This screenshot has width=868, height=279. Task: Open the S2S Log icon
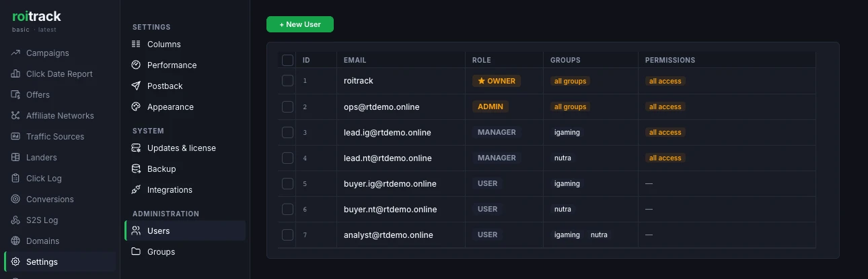tap(15, 220)
